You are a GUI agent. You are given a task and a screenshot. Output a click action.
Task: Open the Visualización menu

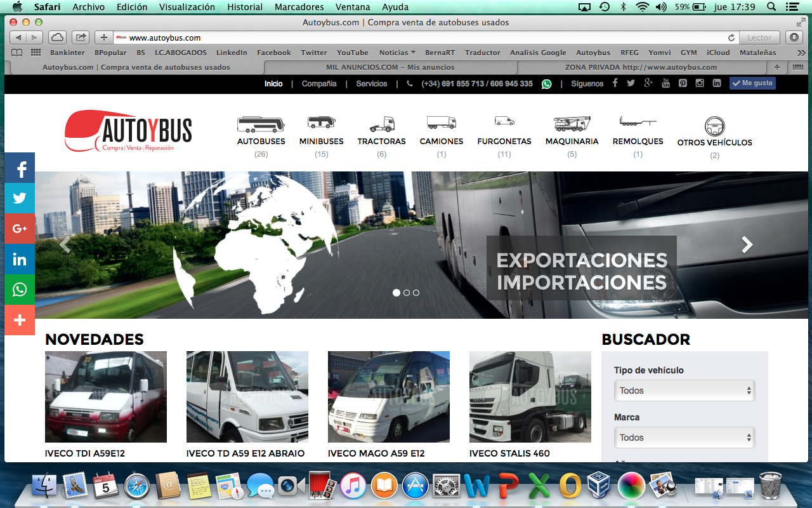click(187, 7)
